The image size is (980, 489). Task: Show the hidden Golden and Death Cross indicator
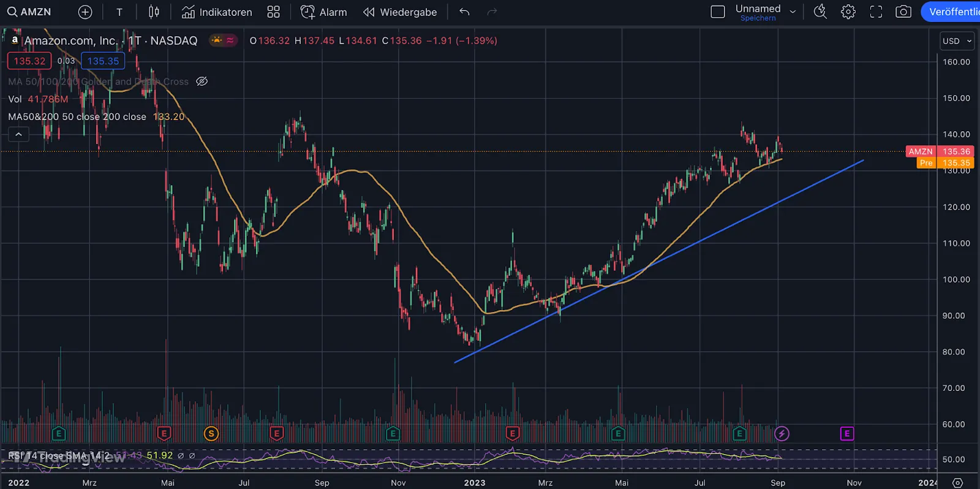[x=202, y=81]
